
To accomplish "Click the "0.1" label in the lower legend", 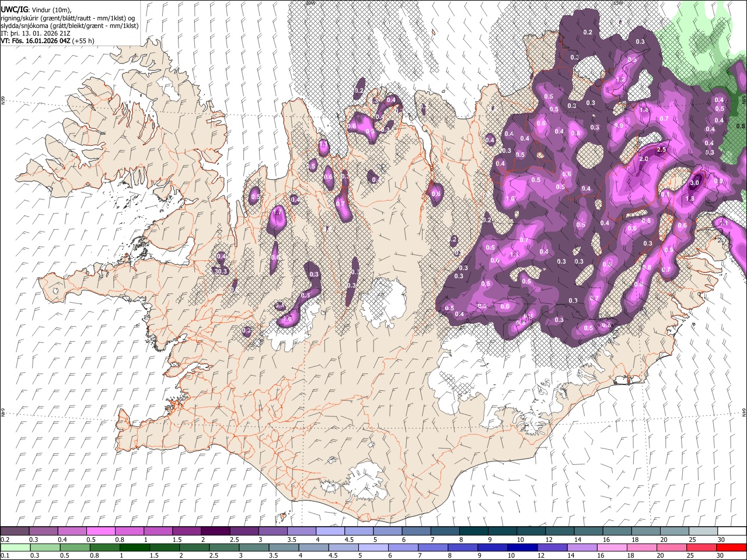I will [5, 555].
